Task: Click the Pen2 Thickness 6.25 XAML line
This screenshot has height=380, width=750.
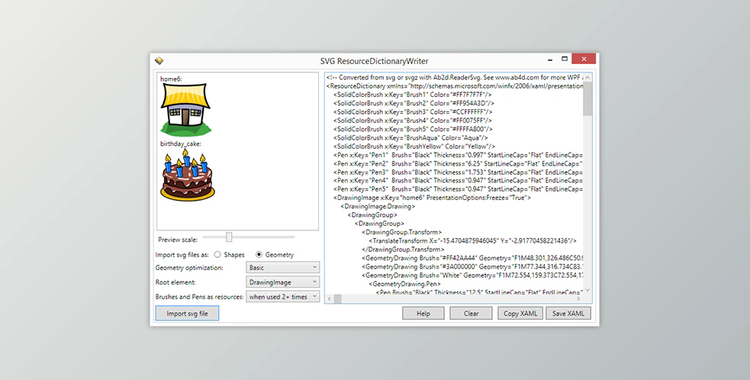Action: (x=458, y=164)
